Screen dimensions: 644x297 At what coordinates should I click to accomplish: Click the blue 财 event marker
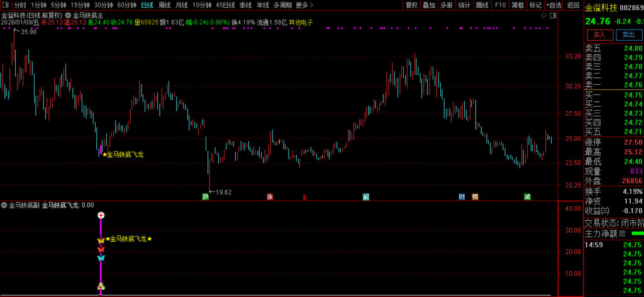[x=462, y=196]
